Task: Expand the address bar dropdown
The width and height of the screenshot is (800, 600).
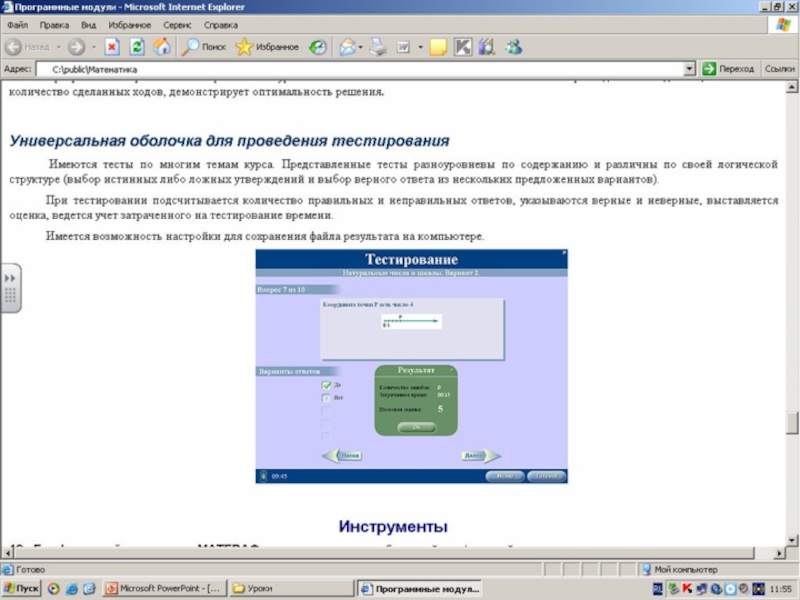Action: [689, 69]
